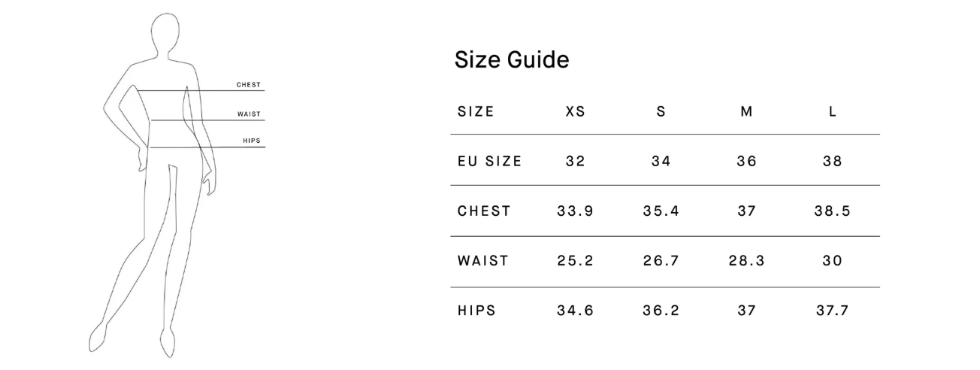Click EU size value 38
This screenshot has height=370, width=980.
[x=833, y=161]
